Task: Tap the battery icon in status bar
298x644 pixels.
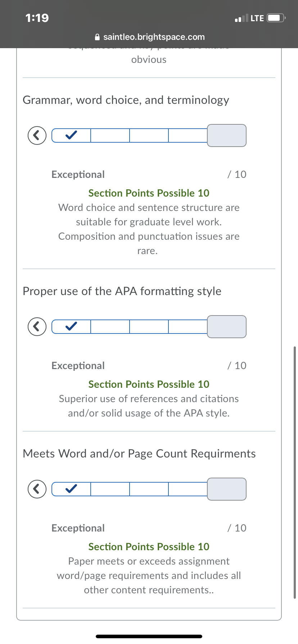Action: point(276,18)
